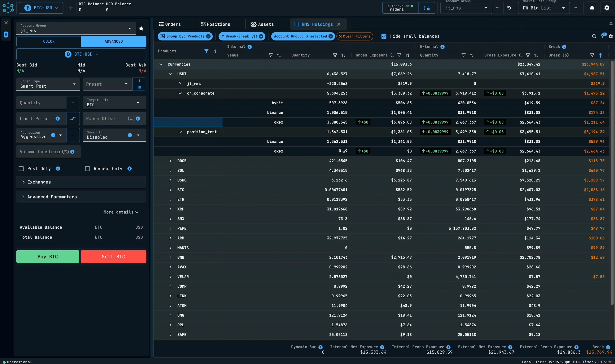615x364 pixels.
Task: Enable the Post Only checkbox
Action: [21, 168]
